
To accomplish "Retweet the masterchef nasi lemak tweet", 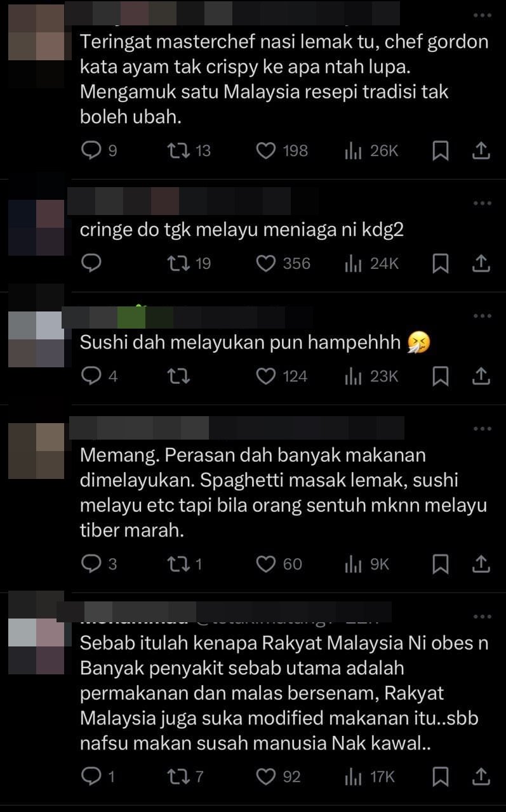I will [x=188, y=150].
